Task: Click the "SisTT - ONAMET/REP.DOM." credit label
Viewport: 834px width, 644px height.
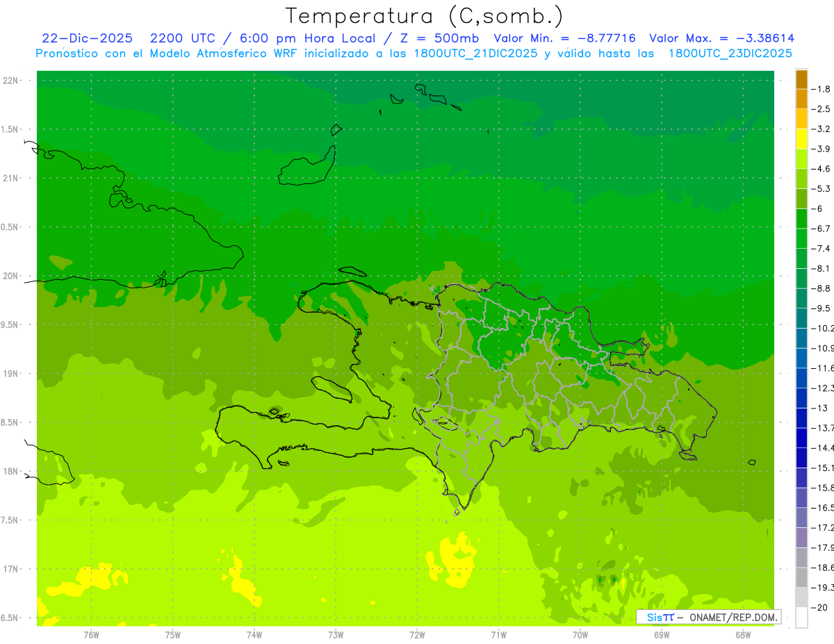Action: point(709,617)
